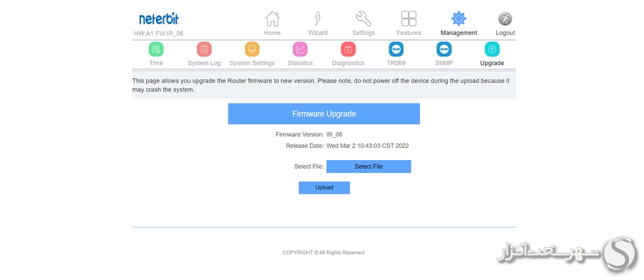
Task: Open the green Time icon
Action: (156, 49)
